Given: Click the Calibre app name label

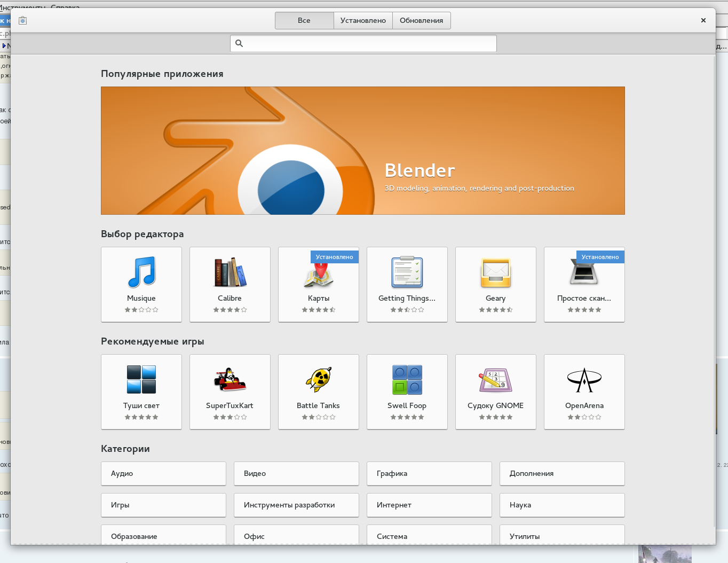Looking at the screenshot, I should pos(230,298).
